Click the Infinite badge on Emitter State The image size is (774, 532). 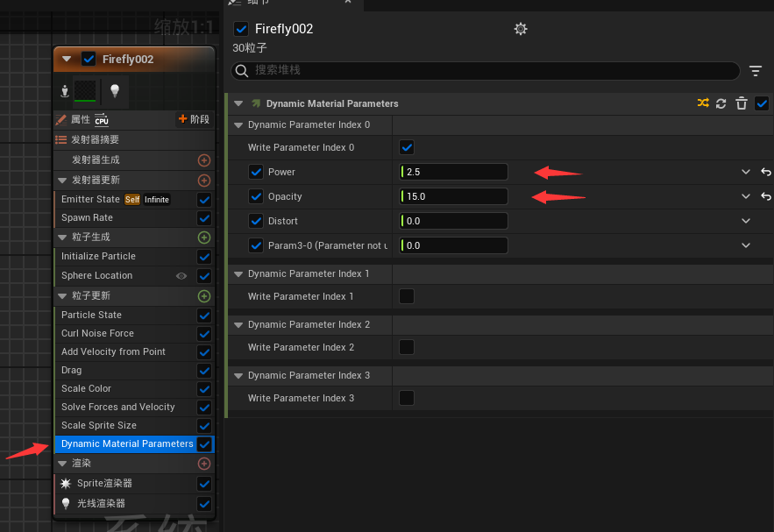tap(157, 199)
